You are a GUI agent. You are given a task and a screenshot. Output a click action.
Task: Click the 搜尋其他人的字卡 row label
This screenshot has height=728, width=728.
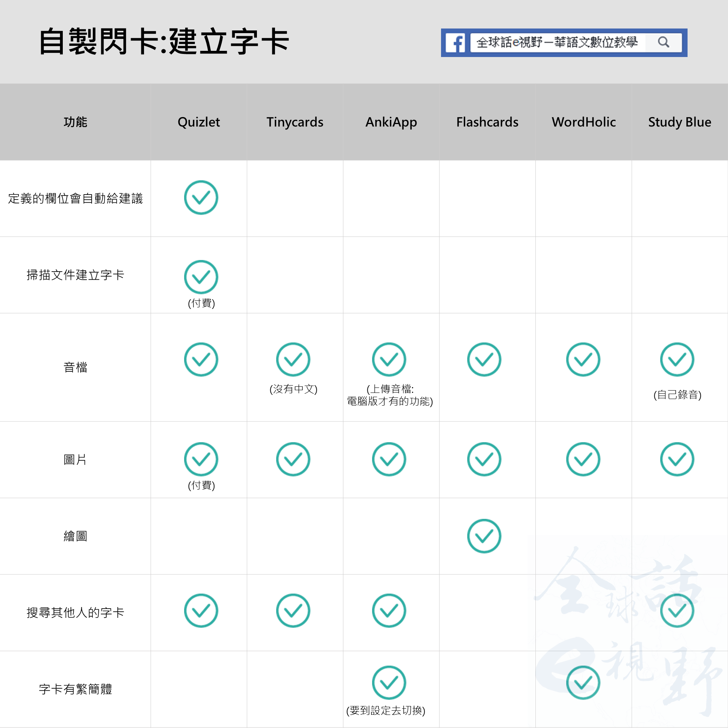click(x=75, y=612)
